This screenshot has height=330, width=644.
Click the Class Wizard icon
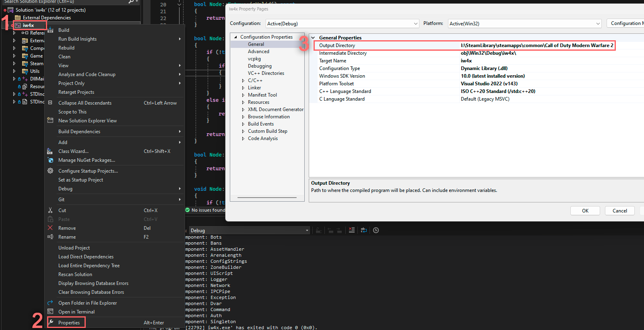50,151
